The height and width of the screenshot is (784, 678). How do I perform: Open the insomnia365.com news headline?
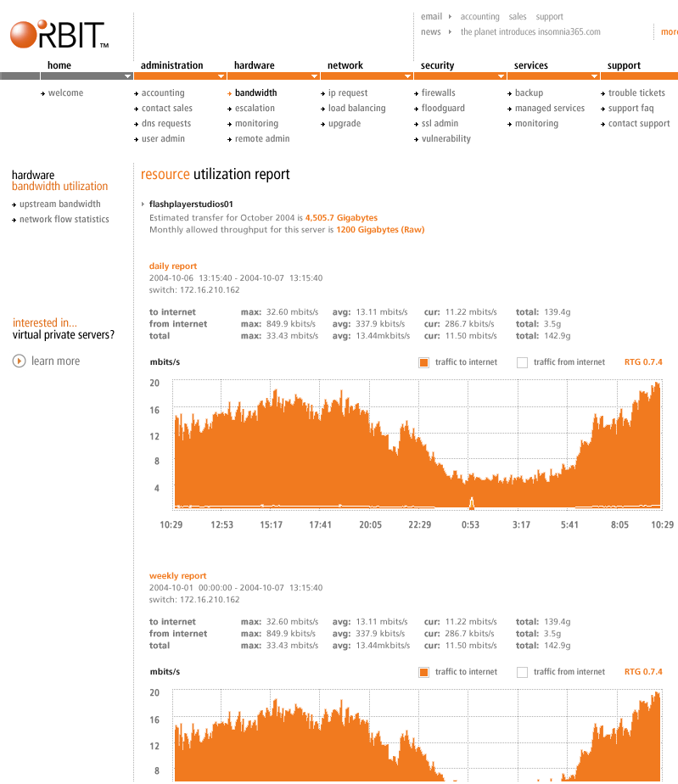click(x=530, y=31)
